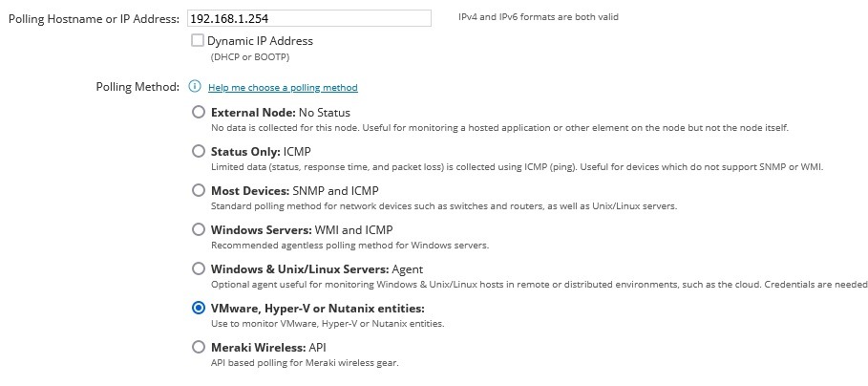This screenshot has width=868, height=386.
Task: Select the Windows Servers: WMI and ICMP radio button
Action: point(199,229)
